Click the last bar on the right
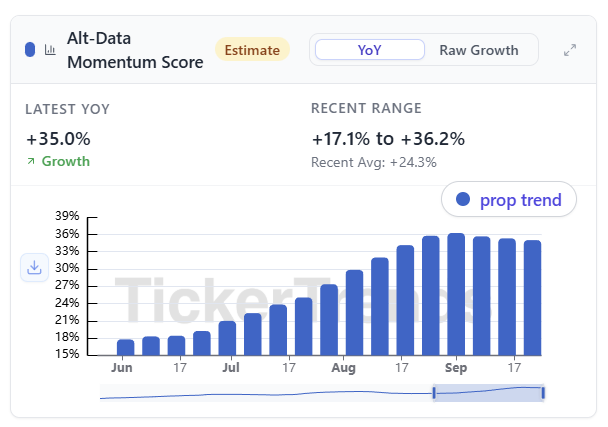Screen dimensions: 608x427 [x=532, y=297]
